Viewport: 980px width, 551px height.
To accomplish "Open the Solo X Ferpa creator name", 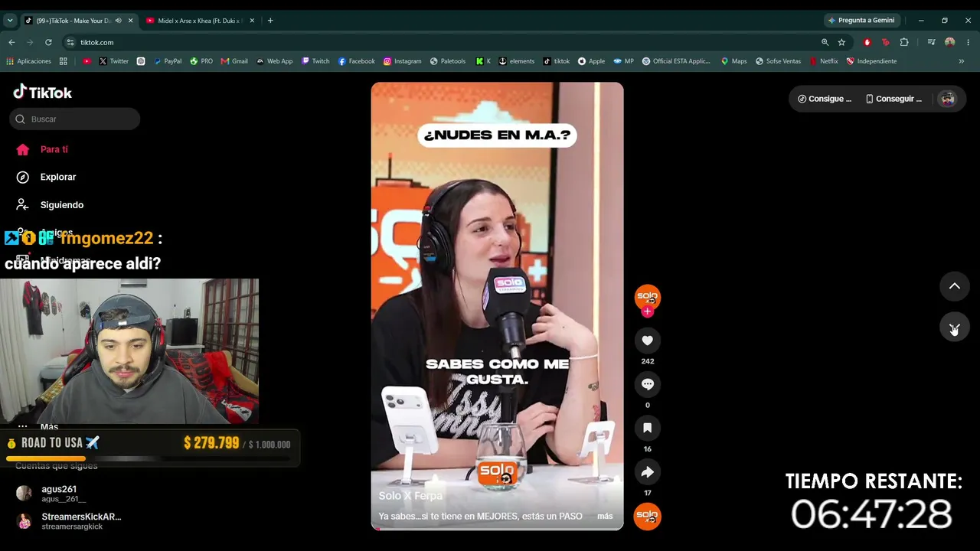I will coord(410,496).
